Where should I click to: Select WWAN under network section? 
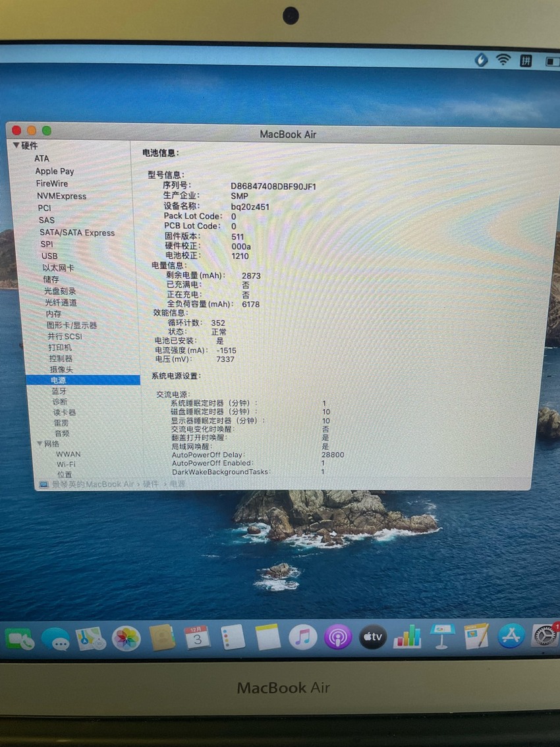point(68,454)
